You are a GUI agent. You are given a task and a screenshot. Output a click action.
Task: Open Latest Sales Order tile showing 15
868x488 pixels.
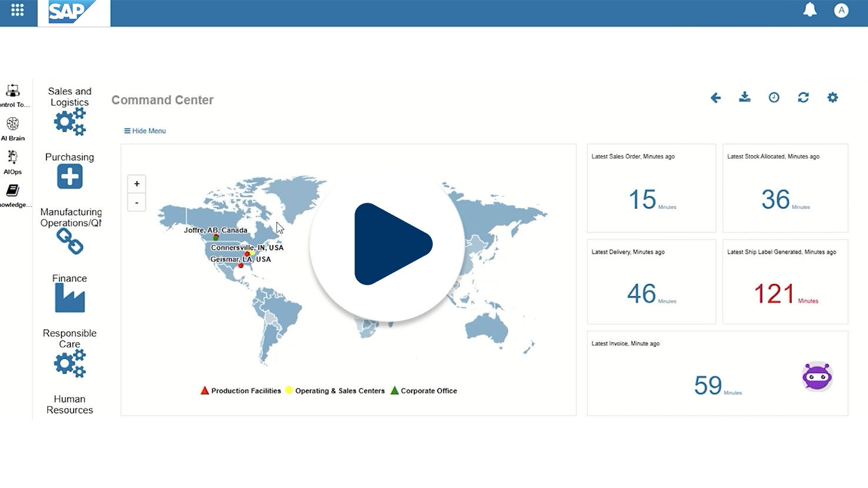pos(652,188)
